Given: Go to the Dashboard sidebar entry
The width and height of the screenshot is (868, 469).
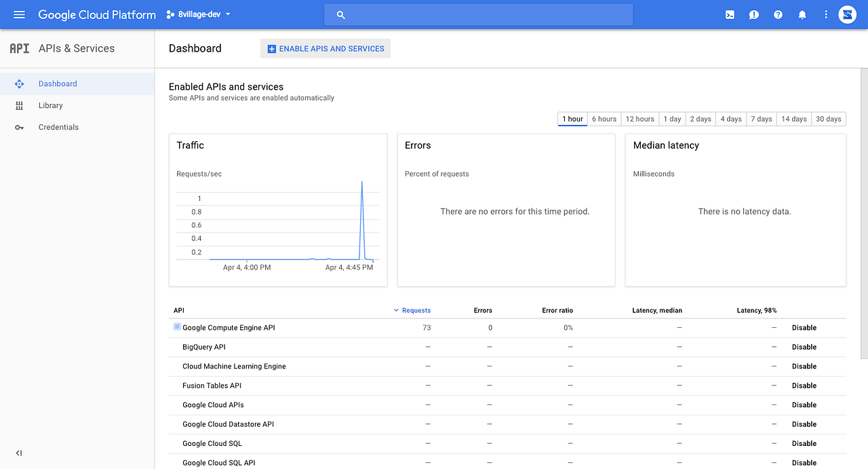Looking at the screenshot, I should click(x=58, y=83).
